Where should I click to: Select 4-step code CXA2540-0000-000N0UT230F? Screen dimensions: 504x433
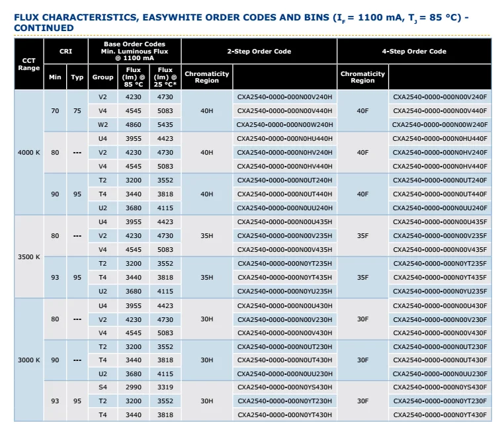[x=440, y=347]
